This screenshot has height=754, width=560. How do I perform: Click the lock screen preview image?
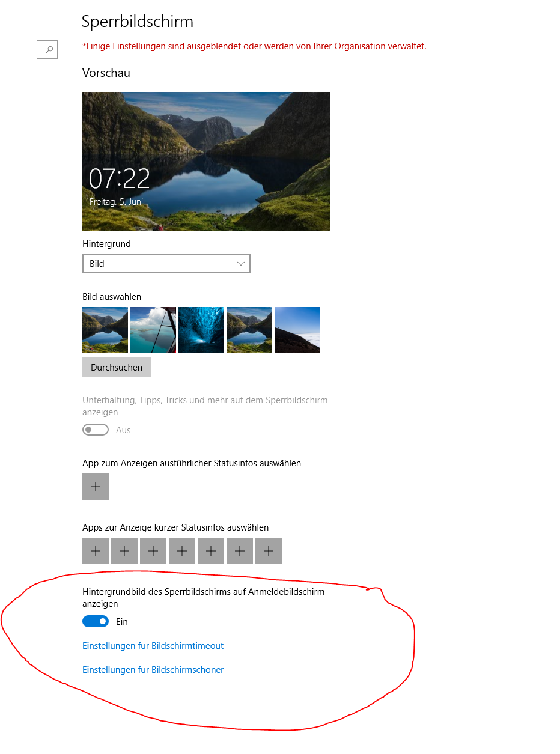point(206,162)
